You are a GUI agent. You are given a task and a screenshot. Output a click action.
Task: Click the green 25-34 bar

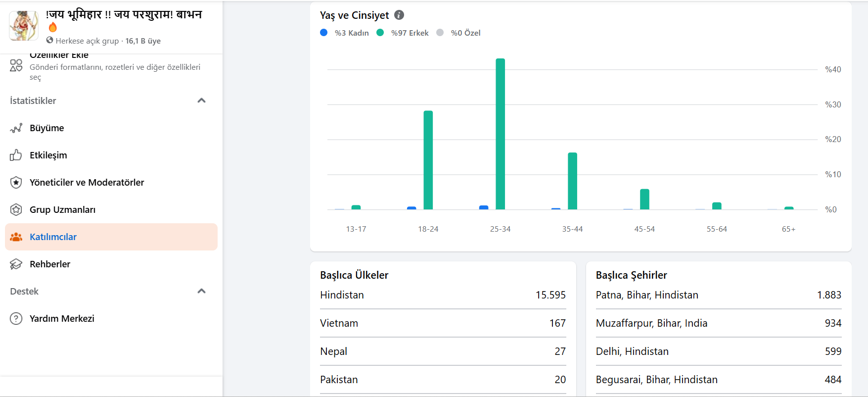[501, 134]
